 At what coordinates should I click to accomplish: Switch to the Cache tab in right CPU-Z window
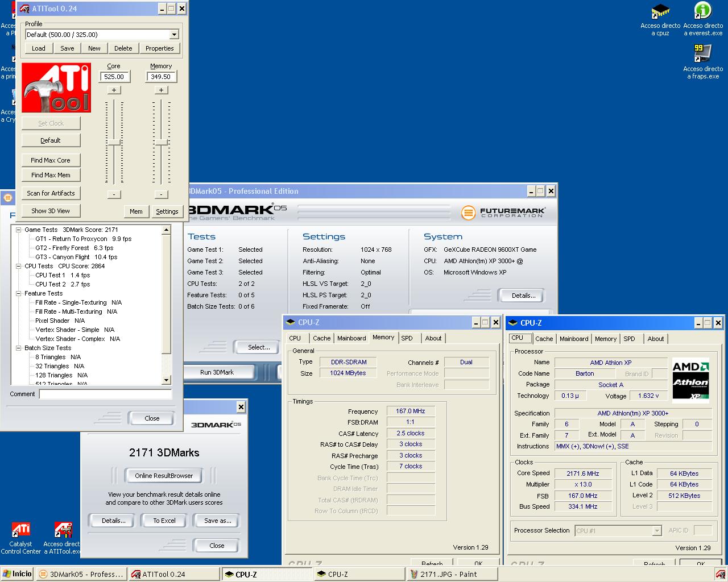(544, 339)
